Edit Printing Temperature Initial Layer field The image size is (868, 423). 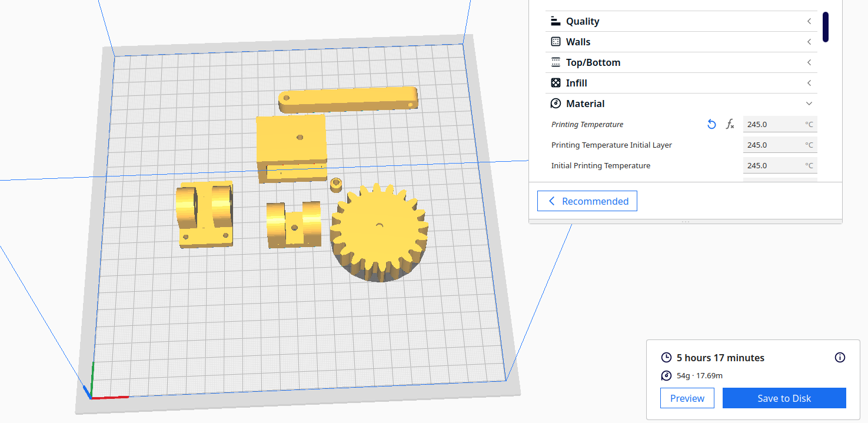(780, 145)
